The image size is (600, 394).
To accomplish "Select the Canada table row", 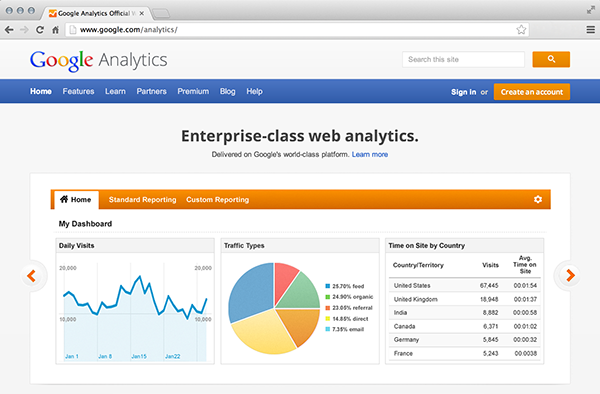I will 465,326.
